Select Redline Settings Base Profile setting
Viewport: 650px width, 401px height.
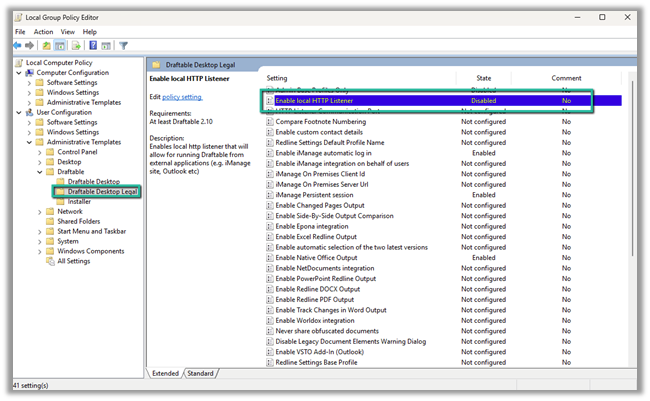click(316, 362)
